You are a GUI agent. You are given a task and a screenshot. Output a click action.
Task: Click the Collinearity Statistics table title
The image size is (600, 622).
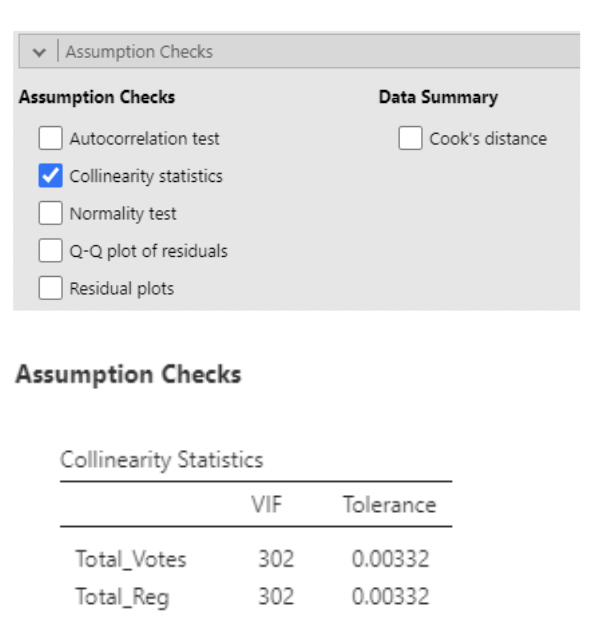tap(161, 460)
